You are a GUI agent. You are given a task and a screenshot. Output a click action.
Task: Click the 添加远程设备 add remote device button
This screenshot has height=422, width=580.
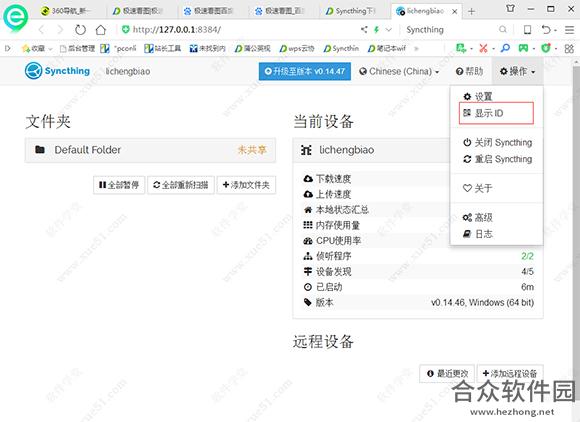click(x=510, y=374)
